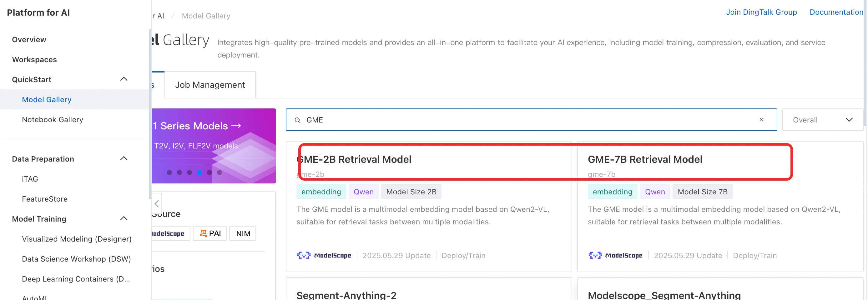This screenshot has width=868, height=300.
Task: Click the embedding tag on GME-7B
Action: 612,192
